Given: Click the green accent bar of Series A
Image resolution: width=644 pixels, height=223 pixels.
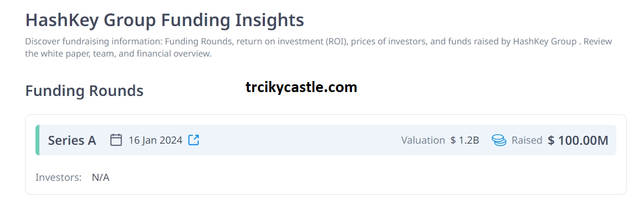Looking at the screenshot, I should click(x=37, y=140).
